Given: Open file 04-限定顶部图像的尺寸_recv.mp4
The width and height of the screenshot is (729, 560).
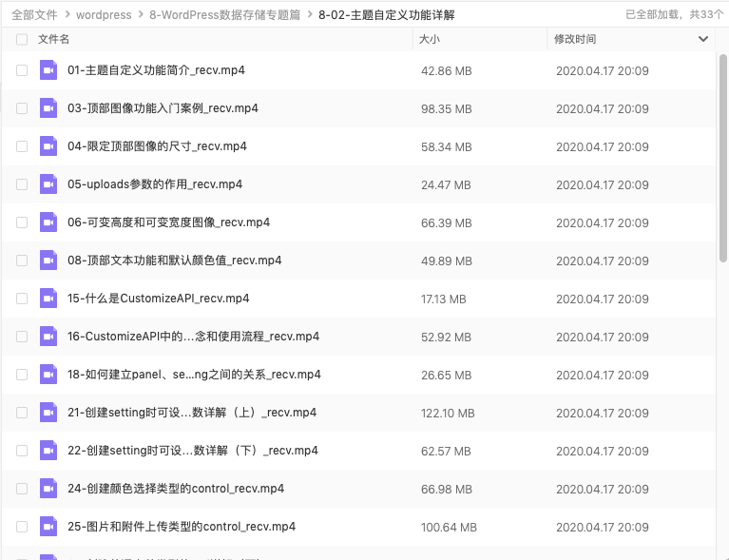Looking at the screenshot, I should [157, 146].
